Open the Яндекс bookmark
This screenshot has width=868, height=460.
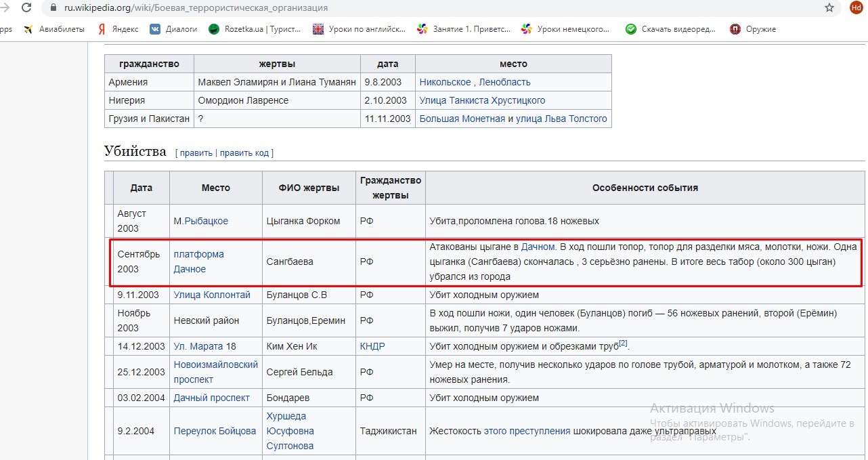click(x=118, y=29)
